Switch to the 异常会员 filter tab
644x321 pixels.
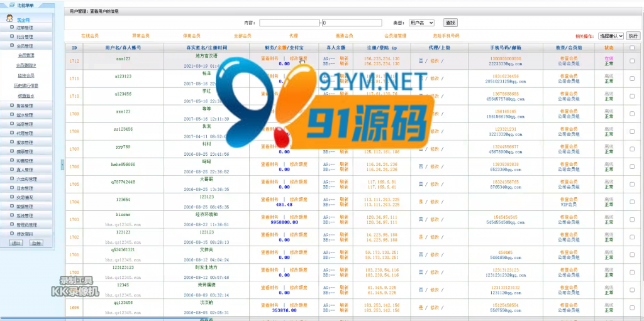click(140, 36)
